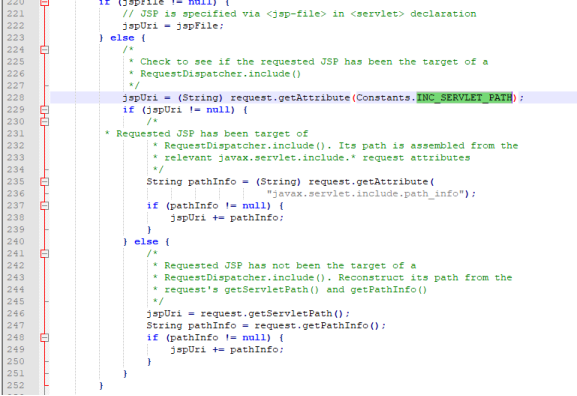Screen dimensions: 577x396
Task: Click request.getAttribute on line 228
Action: [290, 98]
